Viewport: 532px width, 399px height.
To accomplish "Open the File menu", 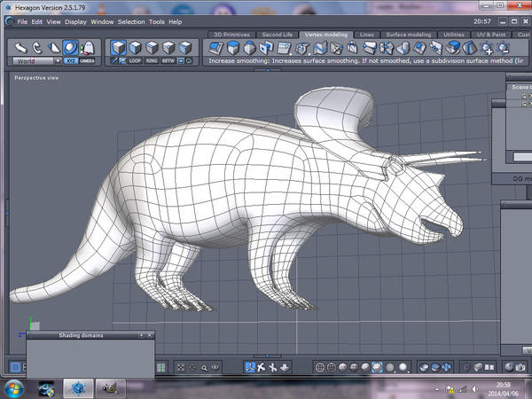I will click(x=22, y=21).
